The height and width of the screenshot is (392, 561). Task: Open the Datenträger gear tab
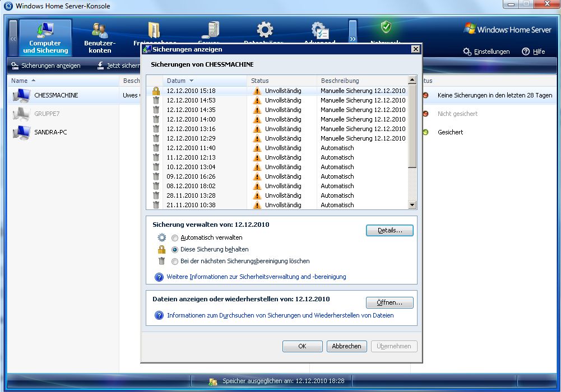[265, 31]
